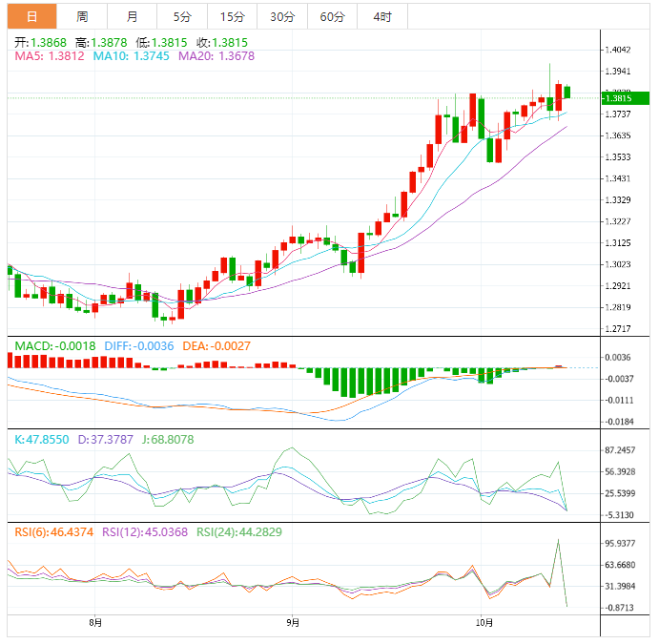This screenshot has height=644, width=659.
Task: Choose the 30分 timeframe tab
Action: tap(281, 17)
